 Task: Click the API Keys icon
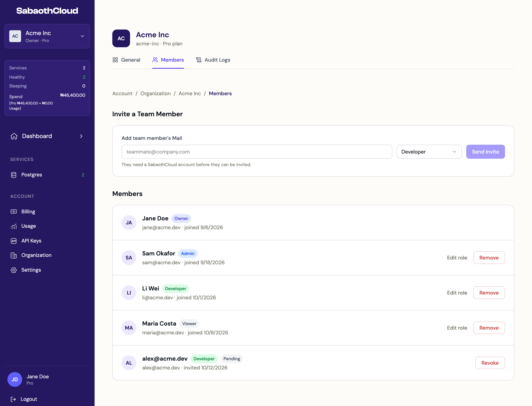pos(14,241)
